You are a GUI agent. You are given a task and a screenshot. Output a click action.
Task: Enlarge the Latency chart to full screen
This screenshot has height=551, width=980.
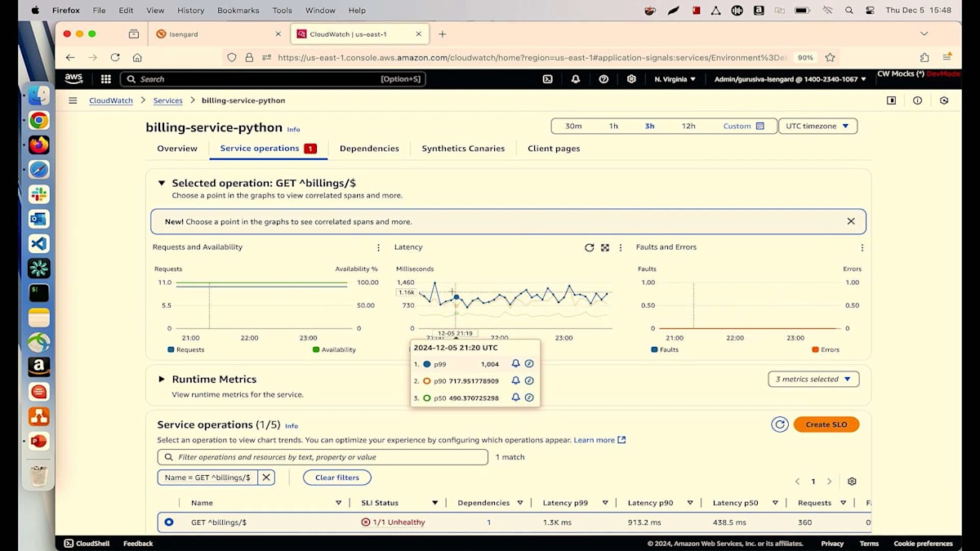tap(605, 247)
